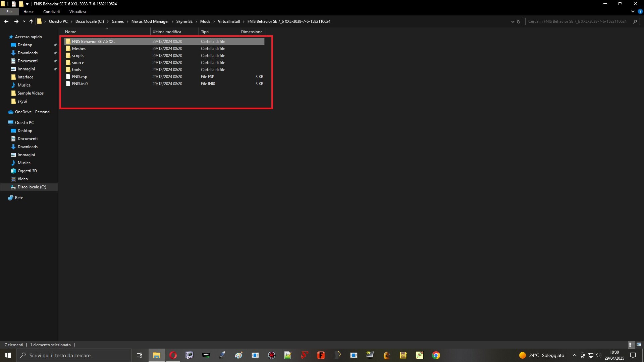The image size is (644, 362).
Task: Open the Windows Start menu
Action: (x=8, y=355)
